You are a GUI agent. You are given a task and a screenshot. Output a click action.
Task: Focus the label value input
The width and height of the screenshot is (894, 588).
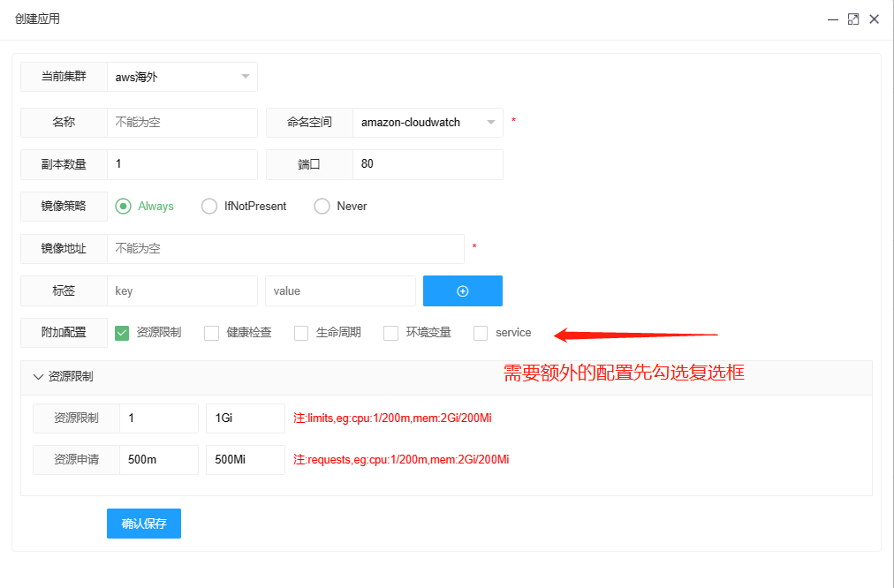pyautogui.click(x=340, y=291)
